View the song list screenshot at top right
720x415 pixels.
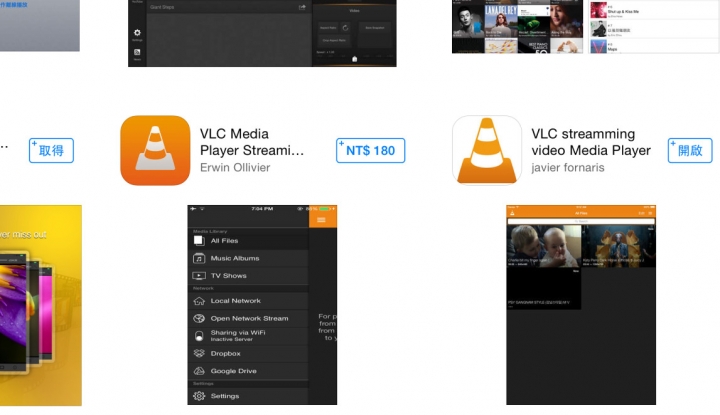click(x=654, y=27)
